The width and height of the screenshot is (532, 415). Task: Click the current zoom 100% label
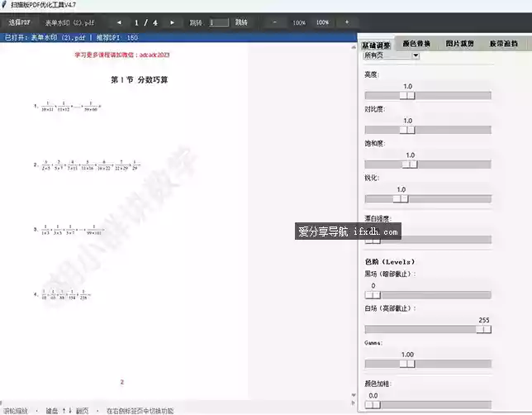click(299, 23)
